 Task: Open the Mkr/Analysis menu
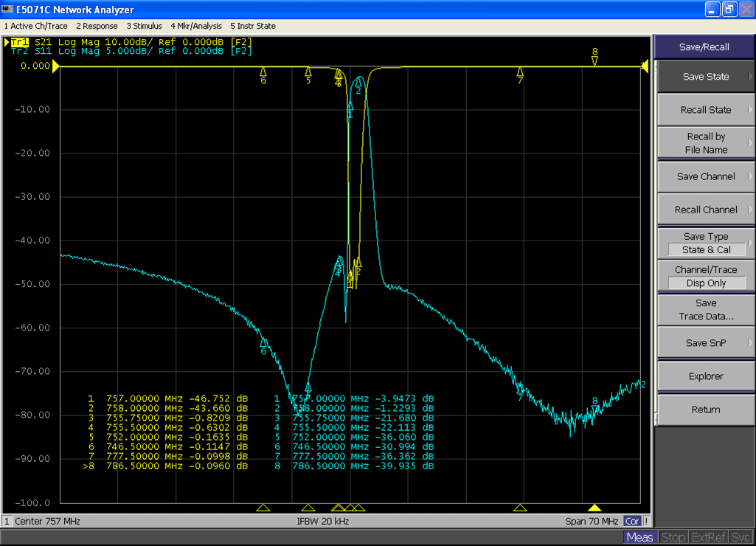[195, 26]
